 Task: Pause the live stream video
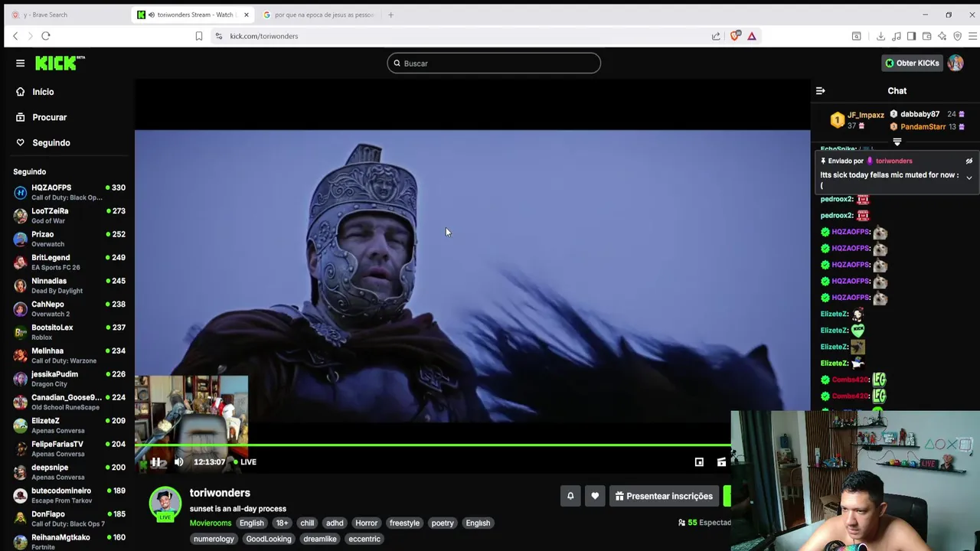(155, 462)
